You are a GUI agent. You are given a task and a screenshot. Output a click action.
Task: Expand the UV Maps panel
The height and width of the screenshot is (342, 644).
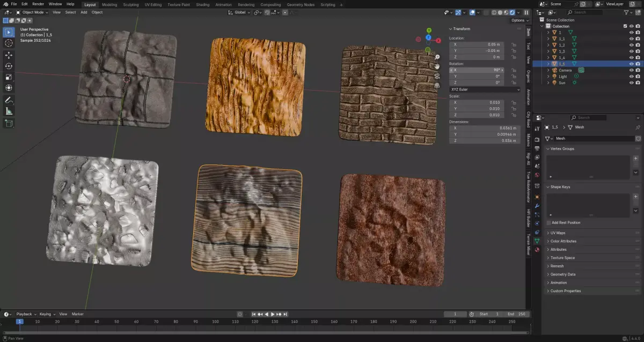click(558, 233)
